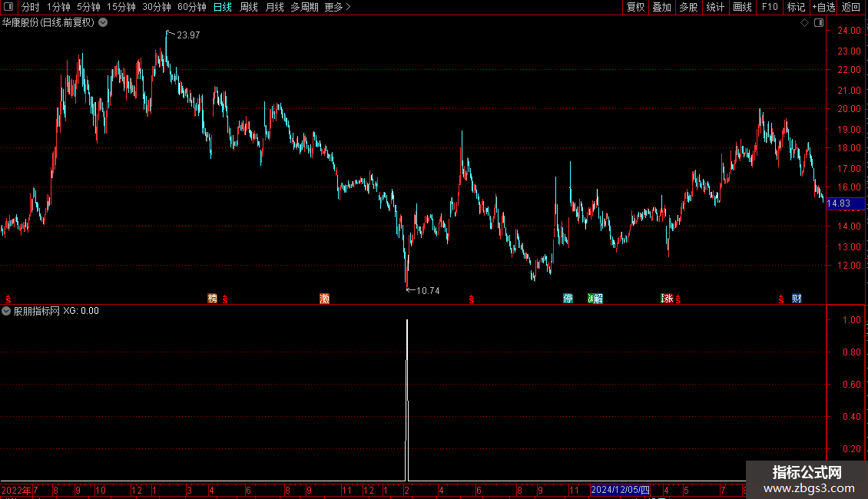Image resolution: width=868 pixels, height=499 pixels.
Task: Click the 23.97 high price label
Action: 188,35
